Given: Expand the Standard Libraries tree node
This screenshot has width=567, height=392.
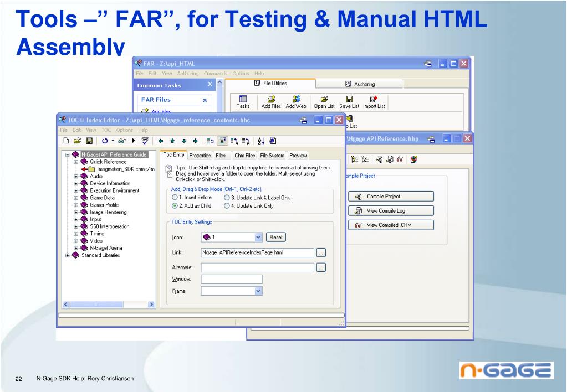Looking at the screenshot, I should pyautogui.click(x=67, y=255).
